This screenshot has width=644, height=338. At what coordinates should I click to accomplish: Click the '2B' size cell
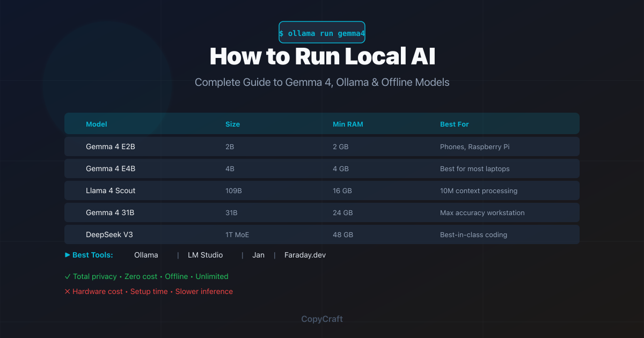click(230, 146)
